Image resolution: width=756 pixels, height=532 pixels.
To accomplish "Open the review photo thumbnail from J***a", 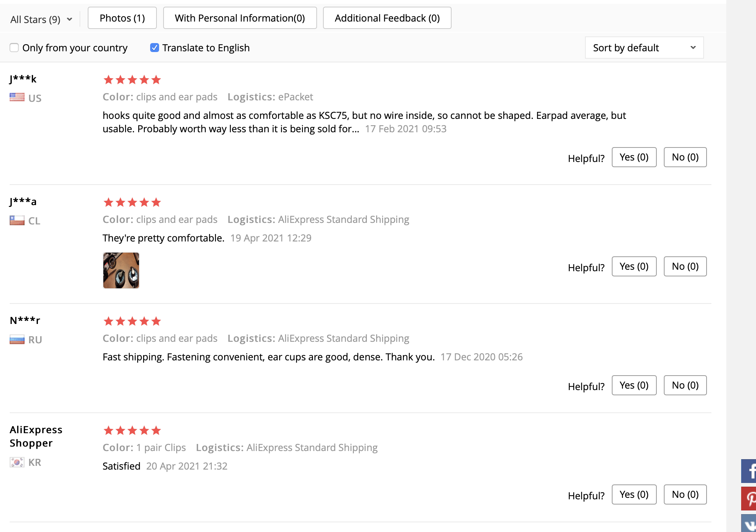I will click(121, 270).
